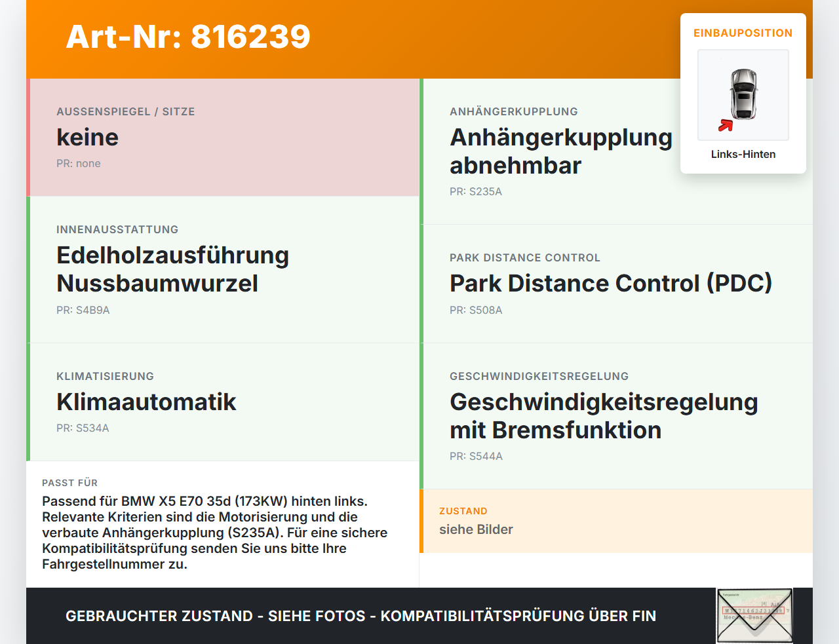This screenshot has height=644, width=839.
Task: Click the Art-Nr: 816239 header title
Action: [188, 37]
